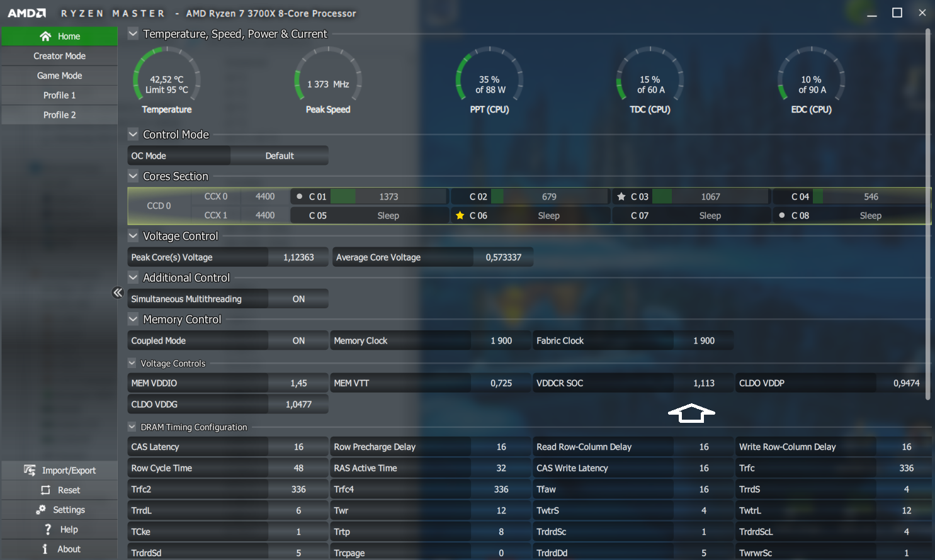Screen dimensions: 935x560
Task: Click the C 02 core usage bar
Action: 549,196
